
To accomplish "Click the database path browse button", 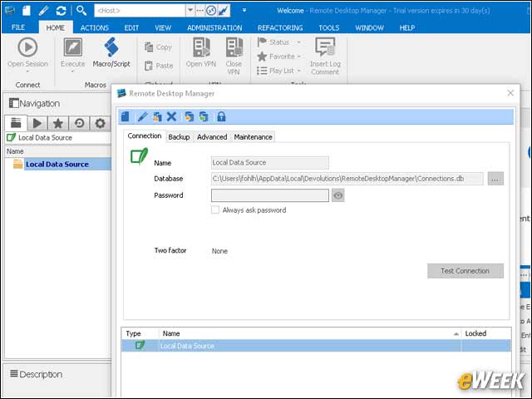I will click(495, 179).
